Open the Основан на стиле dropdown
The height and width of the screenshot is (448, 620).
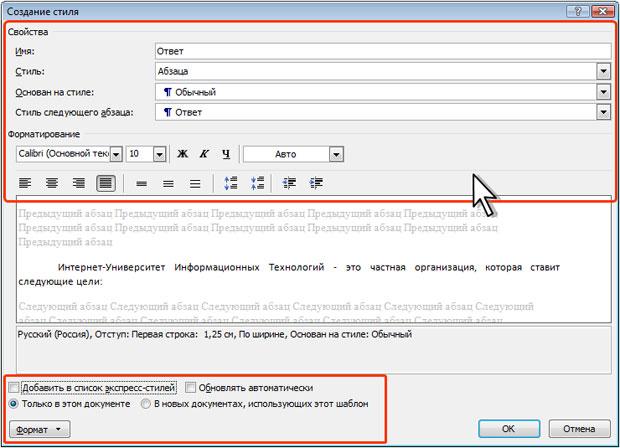click(x=603, y=92)
